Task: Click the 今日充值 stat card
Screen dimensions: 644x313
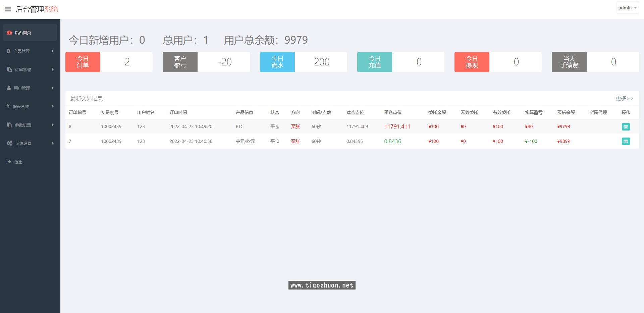Action: click(x=401, y=62)
